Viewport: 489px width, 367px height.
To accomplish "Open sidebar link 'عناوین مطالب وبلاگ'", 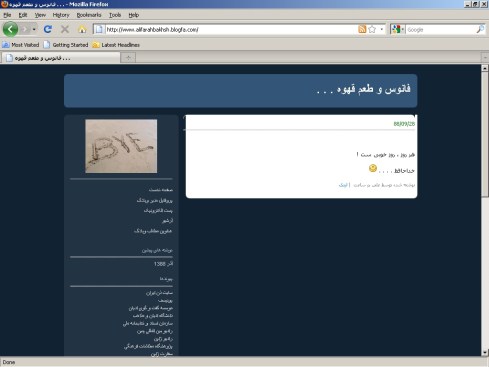I will (153, 231).
